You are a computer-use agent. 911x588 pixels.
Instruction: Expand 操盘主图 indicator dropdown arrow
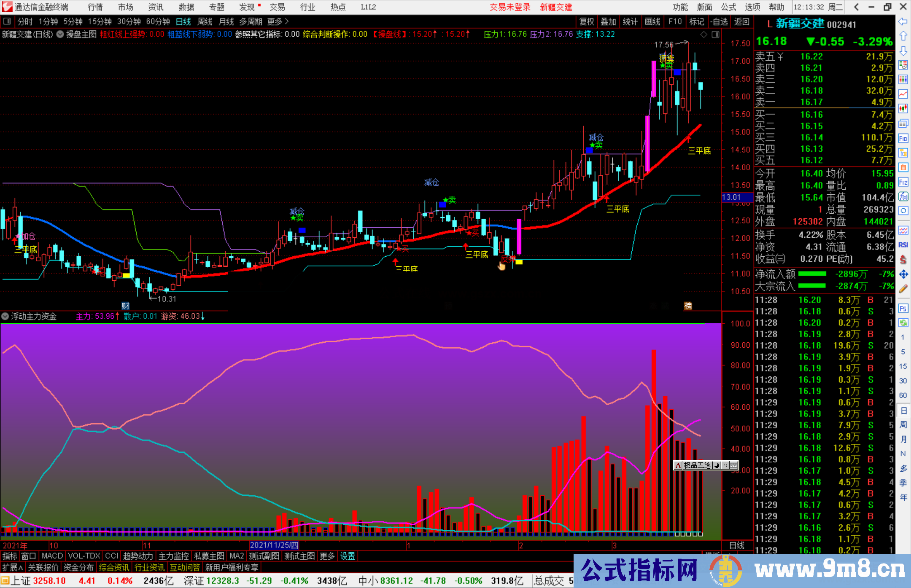(60, 35)
